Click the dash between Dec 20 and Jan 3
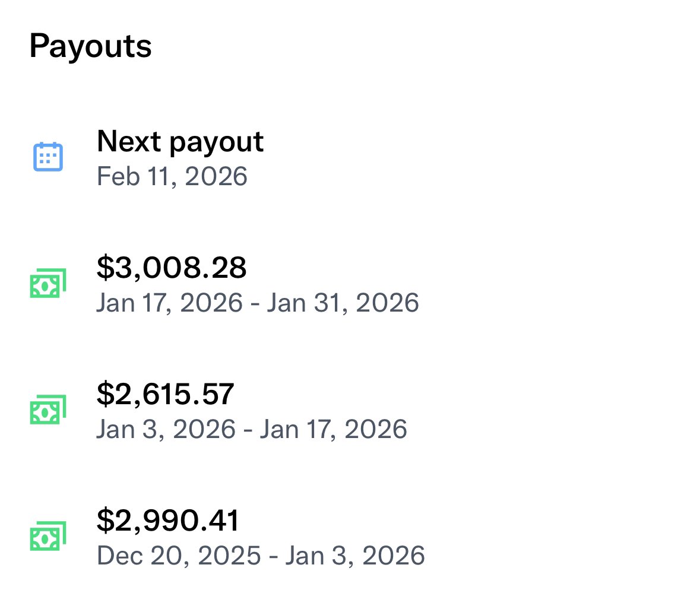Screen dimensions: 700x606 pos(273,557)
